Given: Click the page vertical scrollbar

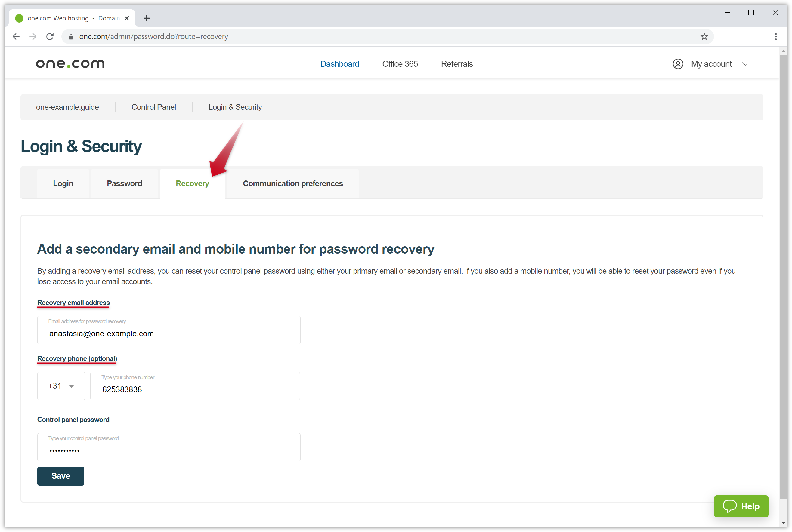Looking at the screenshot, I should coord(783,272).
